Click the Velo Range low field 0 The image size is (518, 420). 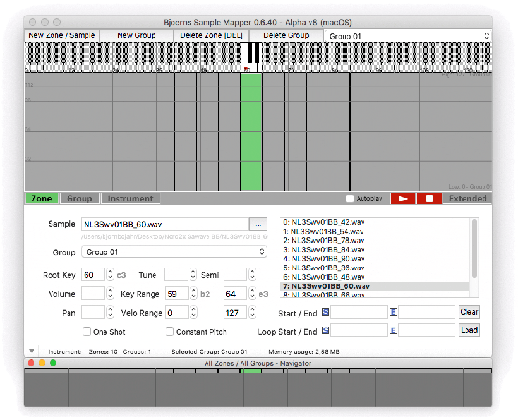(x=177, y=312)
